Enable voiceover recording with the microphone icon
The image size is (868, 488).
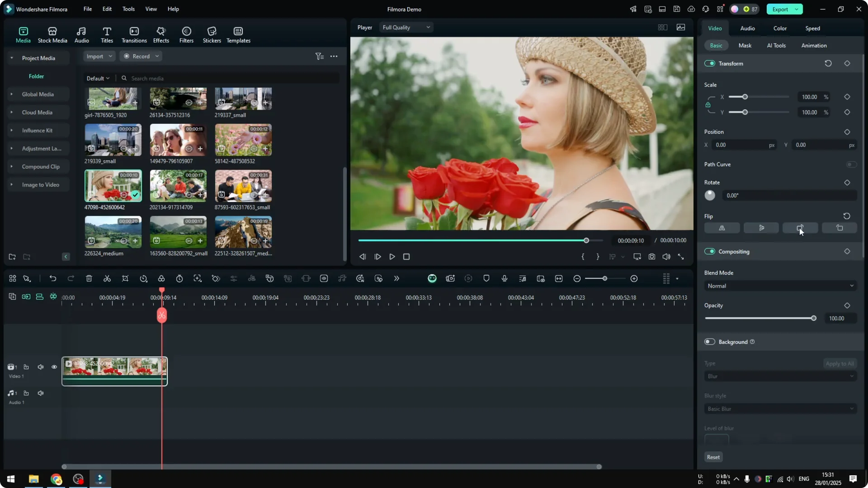(x=504, y=278)
